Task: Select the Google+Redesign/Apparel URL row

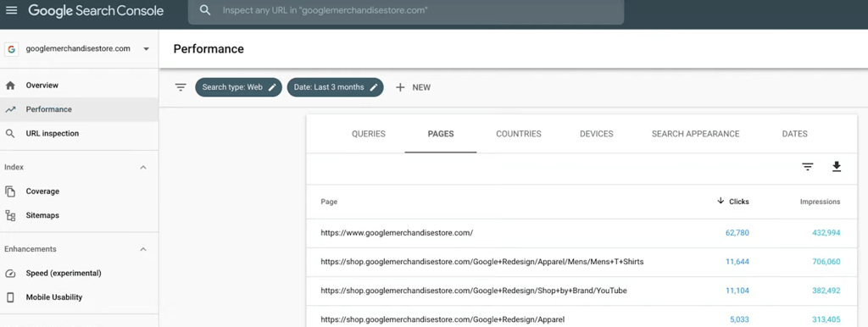Action: (581, 317)
